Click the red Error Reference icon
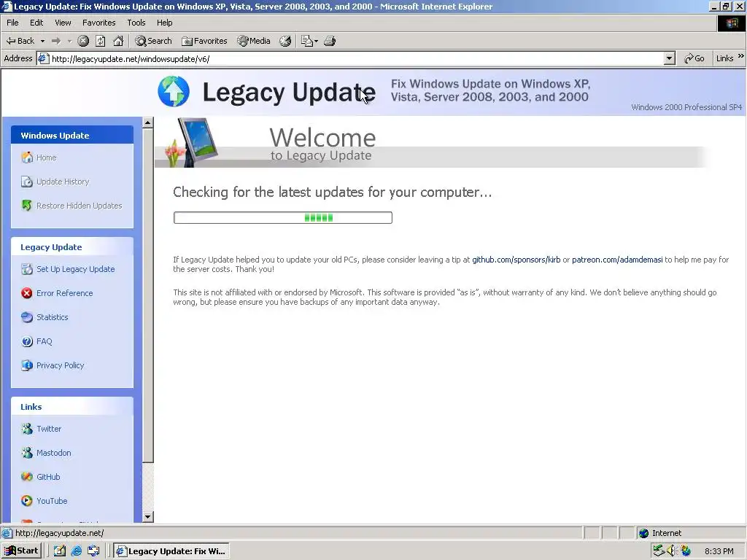The height and width of the screenshot is (560, 747). (x=27, y=293)
